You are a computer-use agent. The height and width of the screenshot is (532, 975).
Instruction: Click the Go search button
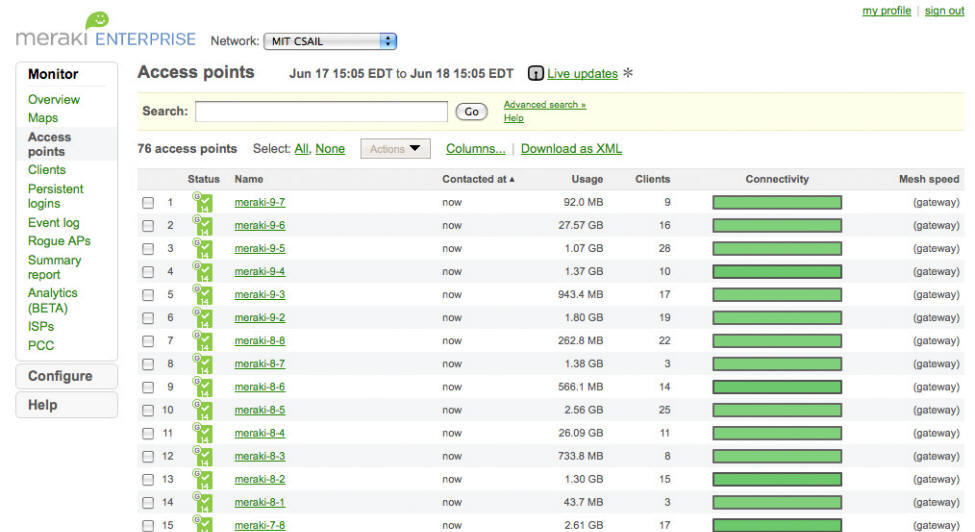click(x=471, y=112)
